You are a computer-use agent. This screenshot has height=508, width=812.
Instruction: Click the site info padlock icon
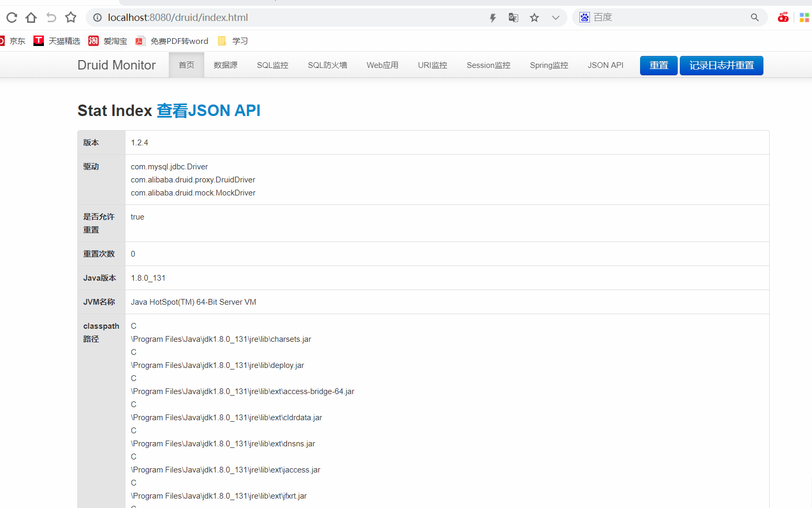point(97,17)
